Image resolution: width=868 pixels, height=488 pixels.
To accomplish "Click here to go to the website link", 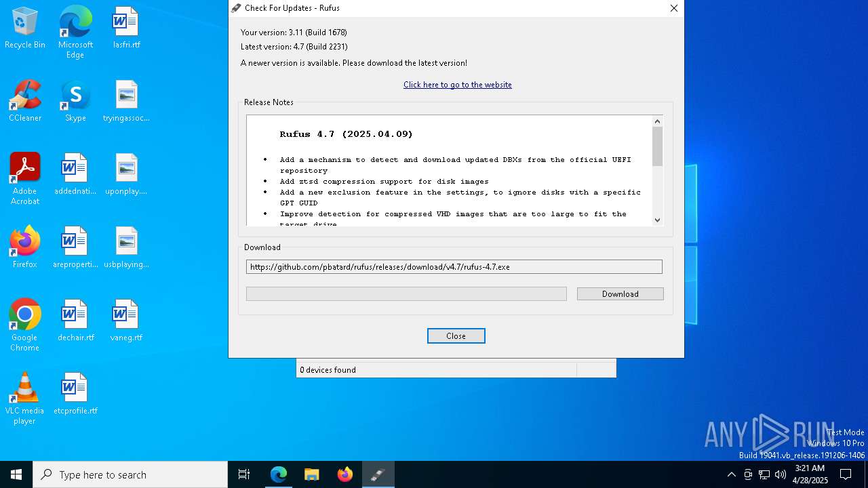I will point(458,85).
